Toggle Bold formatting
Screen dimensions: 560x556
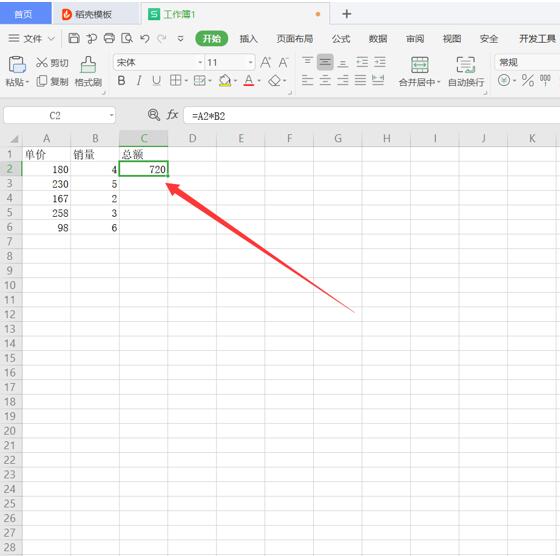(x=121, y=81)
